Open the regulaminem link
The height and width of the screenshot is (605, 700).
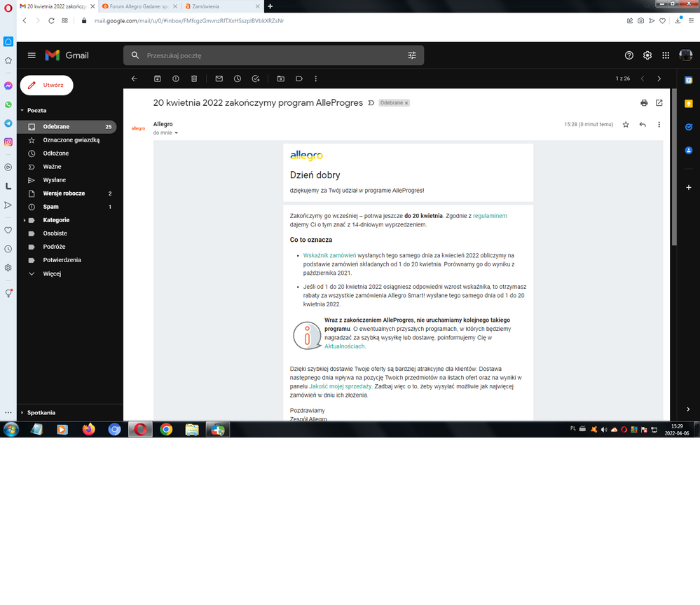pos(490,216)
